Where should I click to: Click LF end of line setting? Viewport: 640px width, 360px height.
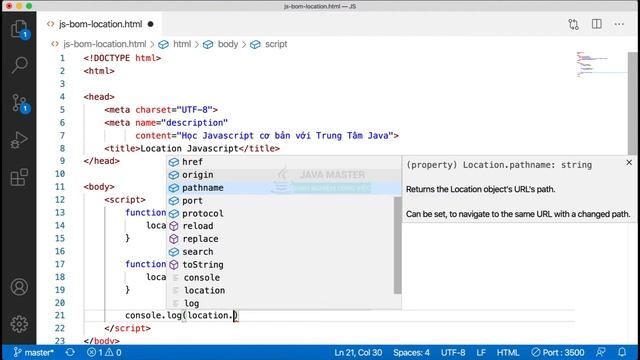481,352
